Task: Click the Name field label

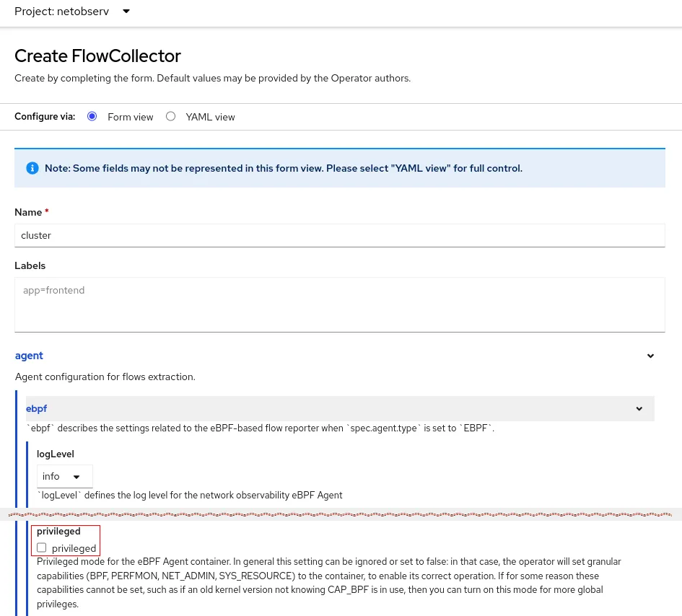Action: 29,212
